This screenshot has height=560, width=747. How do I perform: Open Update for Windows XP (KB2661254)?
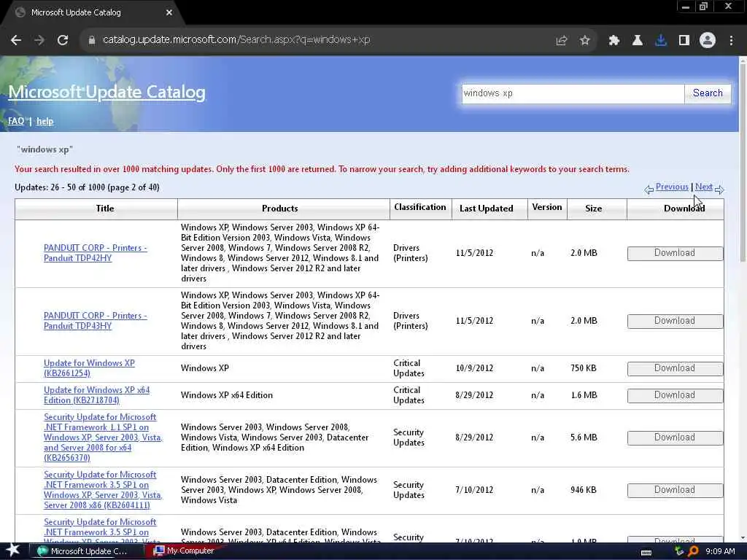pos(89,368)
